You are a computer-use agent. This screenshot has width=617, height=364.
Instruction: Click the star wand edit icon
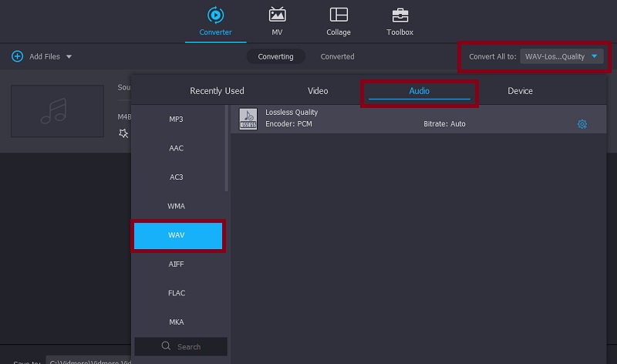[123, 133]
